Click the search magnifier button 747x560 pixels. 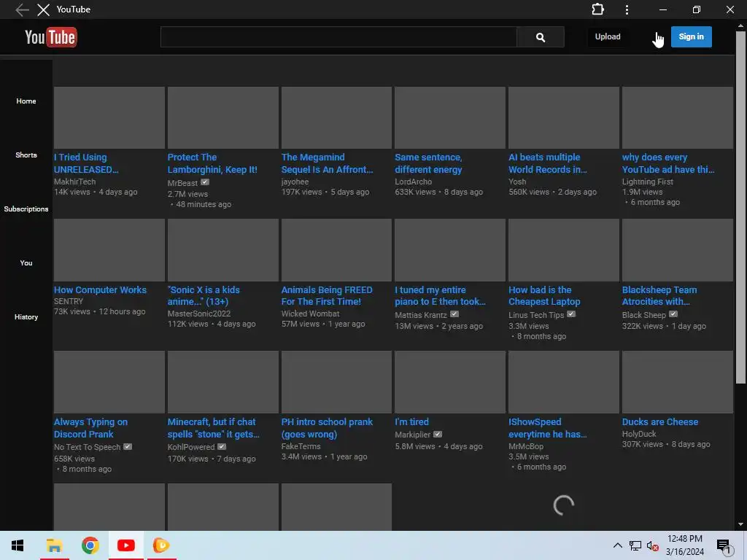(x=541, y=37)
